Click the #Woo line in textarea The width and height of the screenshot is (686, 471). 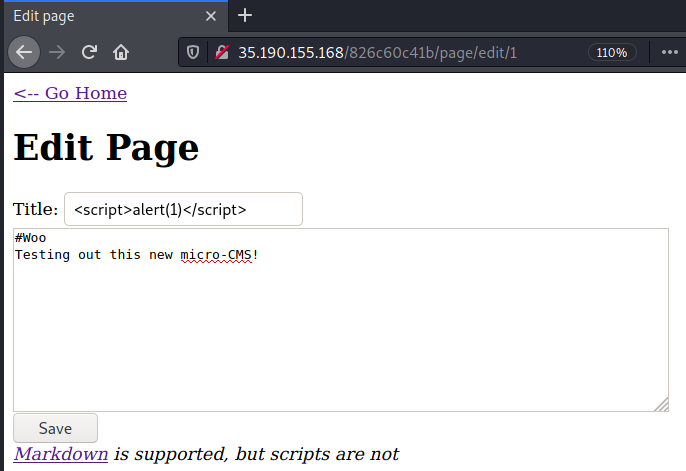[x=31, y=238]
